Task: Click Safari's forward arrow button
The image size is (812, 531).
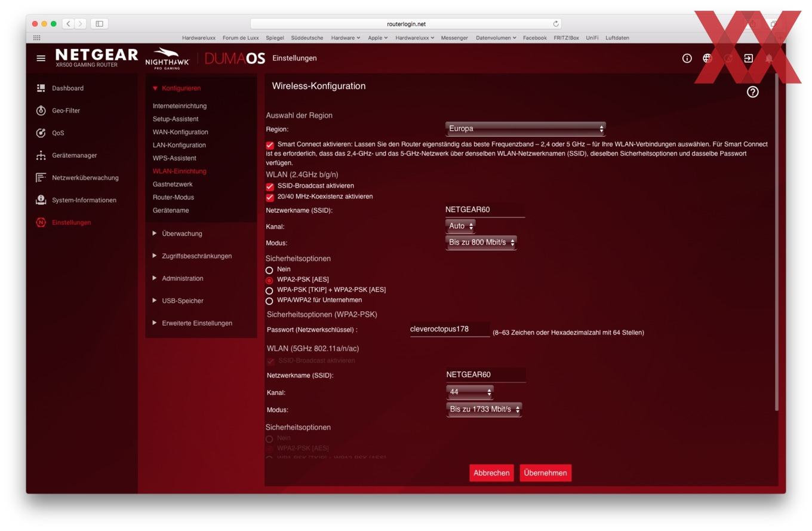Action: point(81,24)
